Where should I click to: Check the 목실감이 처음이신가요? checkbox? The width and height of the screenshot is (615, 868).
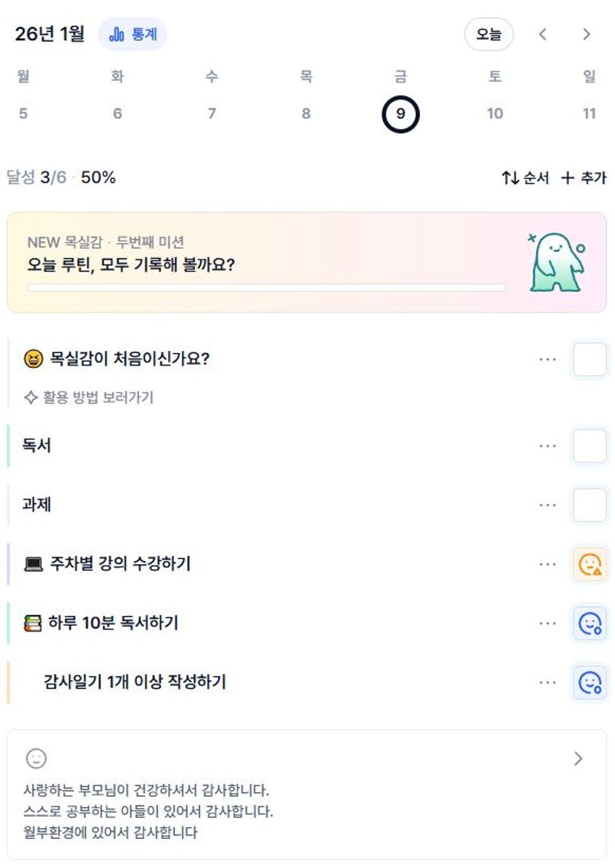point(590,360)
